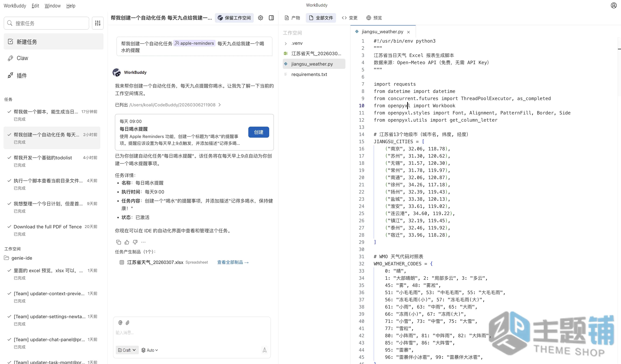
Task: Open the Claw sidebar entry
Action: pos(54,58)
